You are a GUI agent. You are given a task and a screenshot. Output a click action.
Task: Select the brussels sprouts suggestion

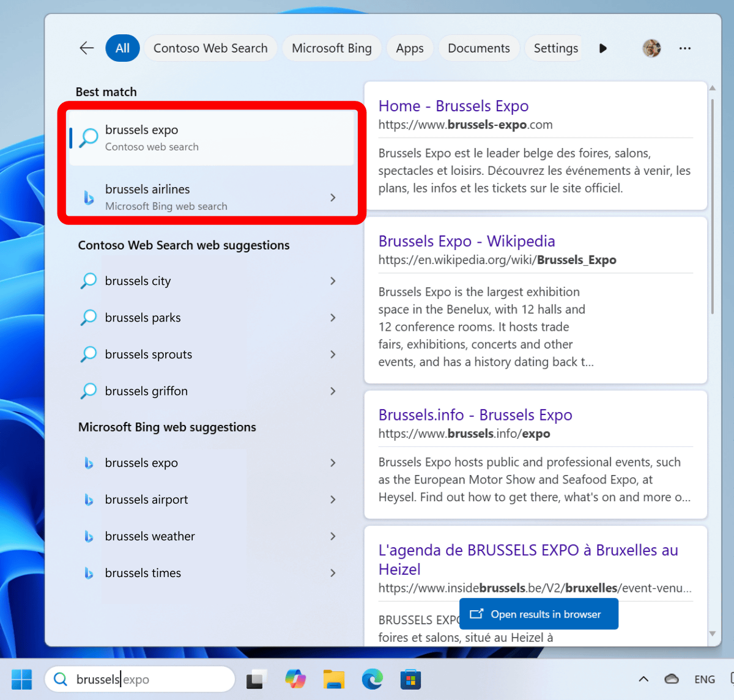(x=212, y=355)
